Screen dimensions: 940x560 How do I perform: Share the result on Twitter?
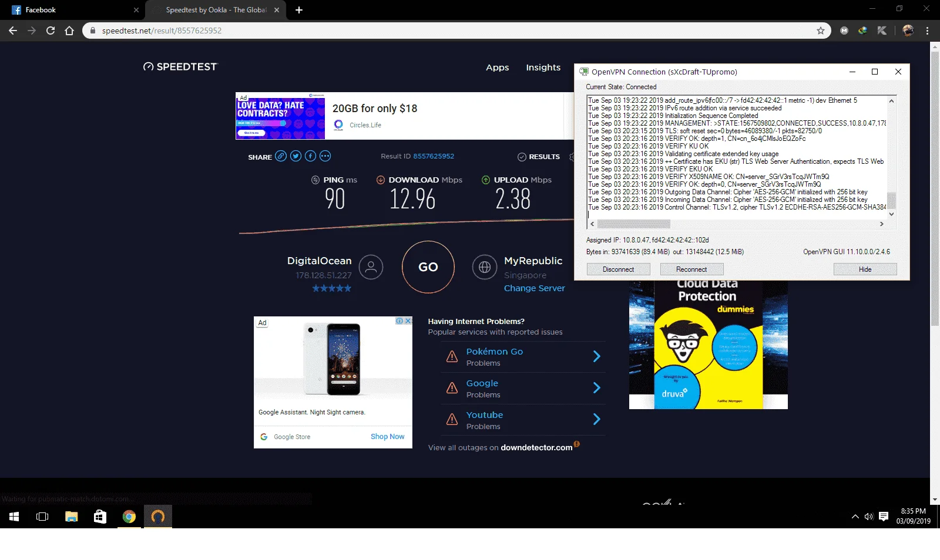tap(296, 156)
